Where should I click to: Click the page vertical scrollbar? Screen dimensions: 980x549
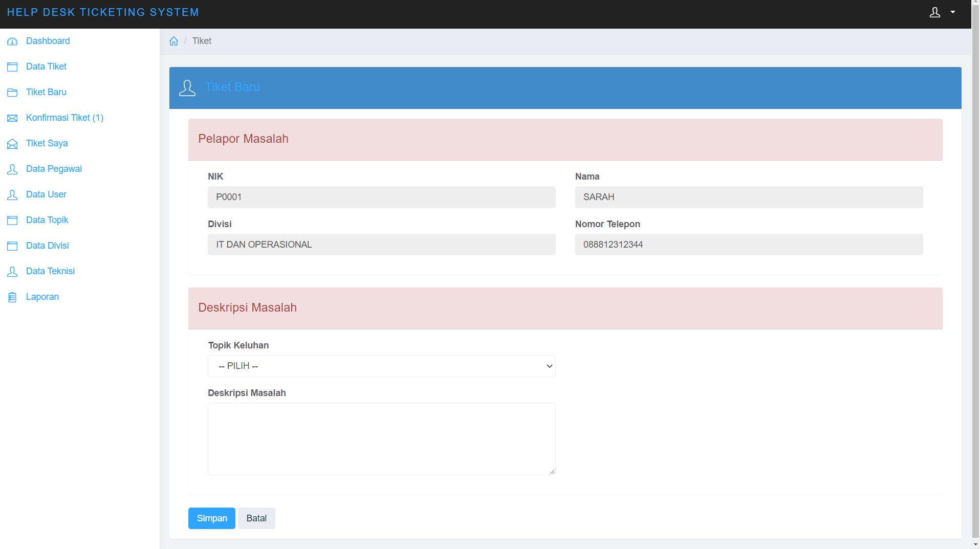click(975, 256)
